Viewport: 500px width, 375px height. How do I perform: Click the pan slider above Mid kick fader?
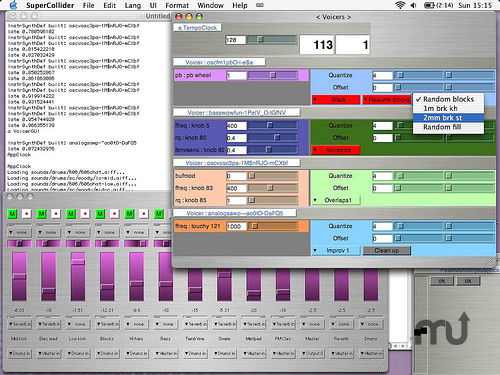pos(19,244)
